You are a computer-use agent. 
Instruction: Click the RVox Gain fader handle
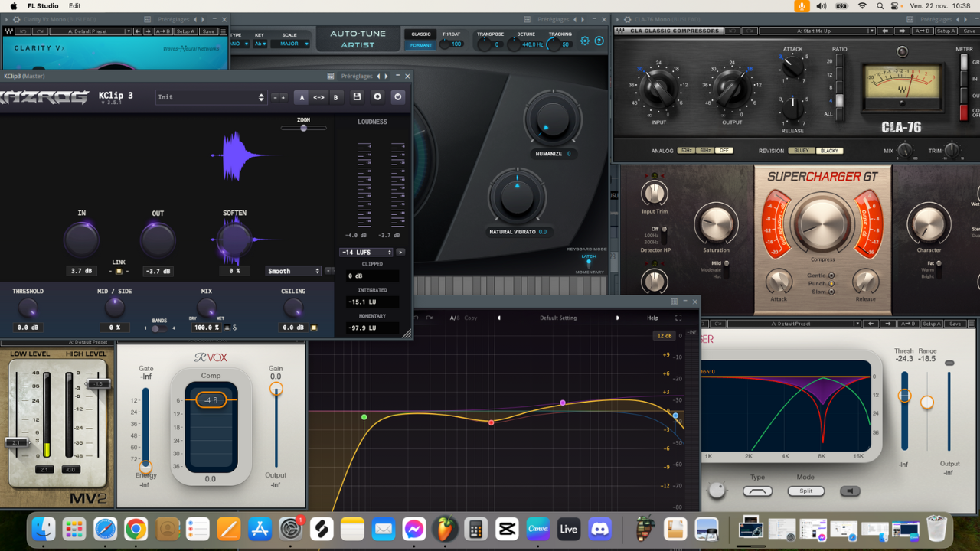[276, 389]
